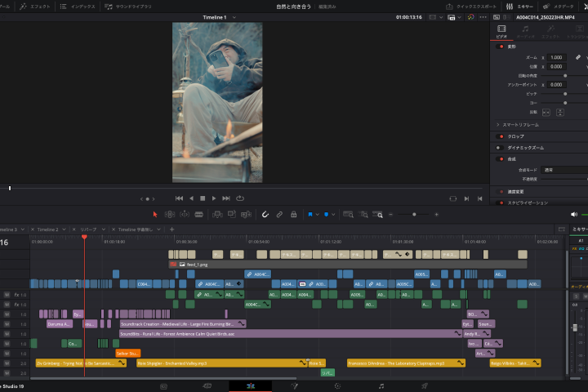This screenshot has width=588, height=392.
Task: Choose the Dynamic Trim mode tool
Action: (x=185, y=215)
